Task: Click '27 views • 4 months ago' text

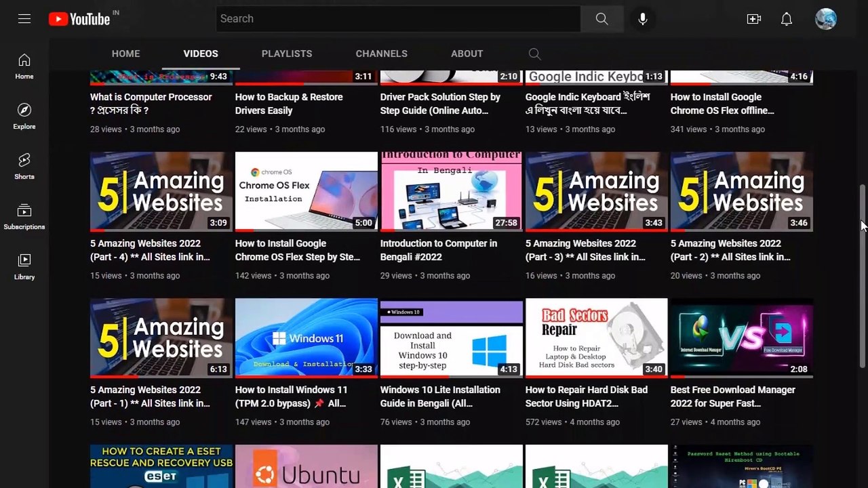Action: (715, 422)
